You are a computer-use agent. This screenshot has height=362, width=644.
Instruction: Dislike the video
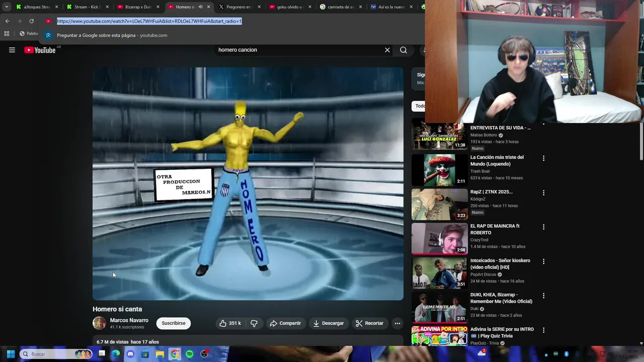pyautogui.click(x=254, y=323)
